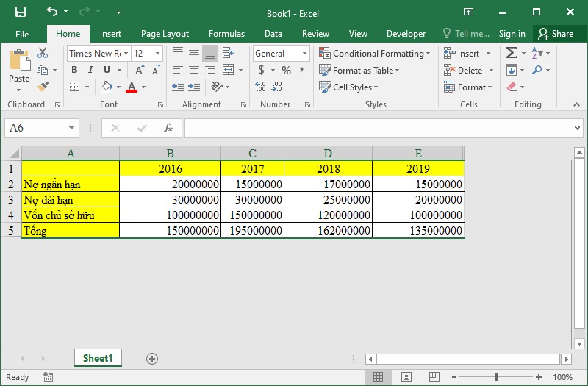Open Cell Styles gallery
The height and width of the screenshot is (386, 588).
[348, 87]
